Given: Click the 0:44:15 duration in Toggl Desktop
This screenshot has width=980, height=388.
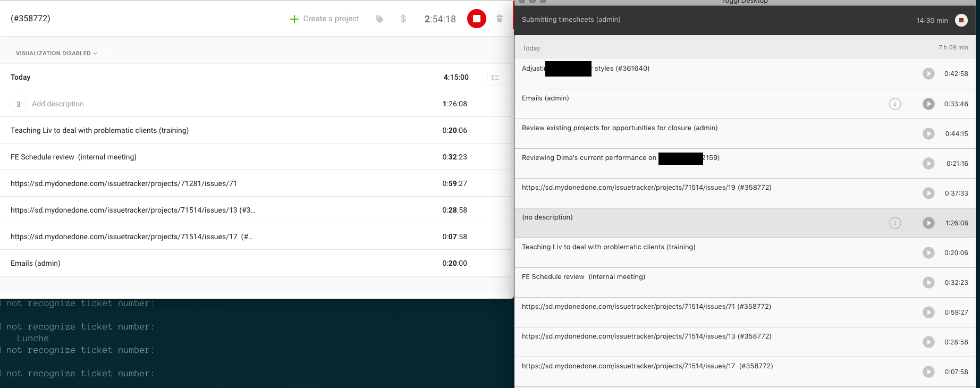Looking at the screenshot, I should click(957, 134).
